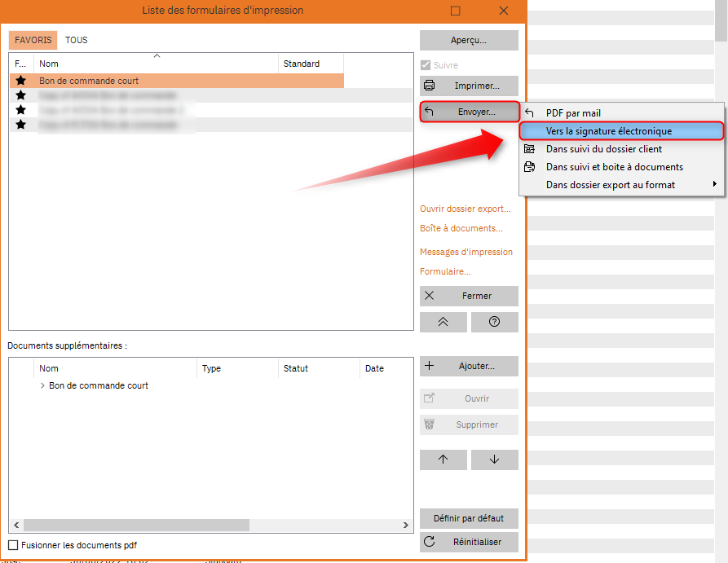The height and width of the screenshot is (563, 728).
Task: Click the open-external icon on Ouvrir button
Action: (430, 398)
